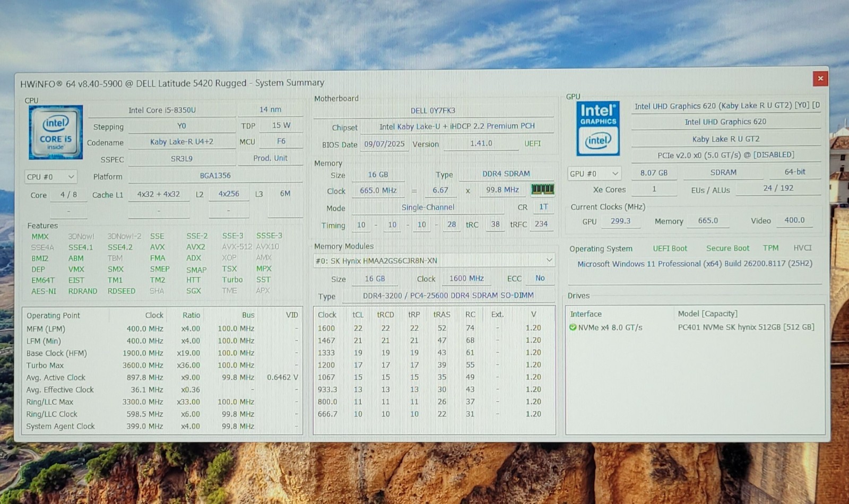Click the TDP value 15 W

(281, 125)
